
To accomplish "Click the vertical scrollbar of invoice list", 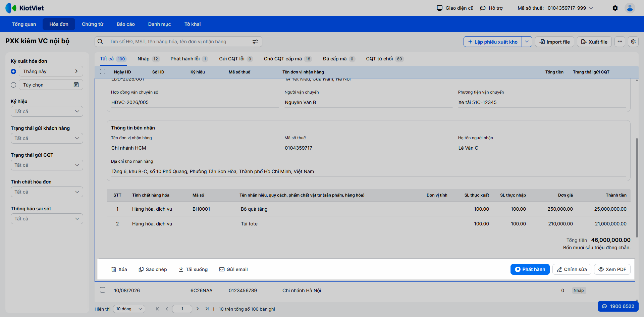I will tap(637, 188).
